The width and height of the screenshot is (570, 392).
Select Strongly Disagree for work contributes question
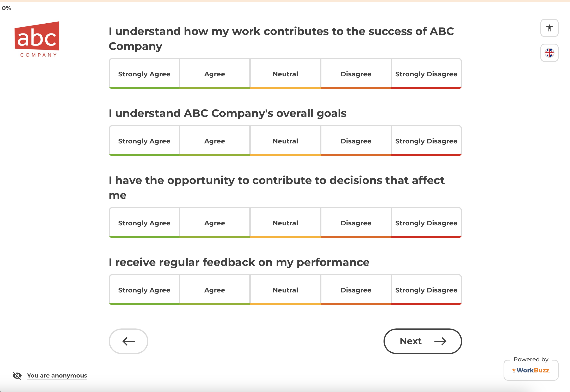(x=426, y=74)
